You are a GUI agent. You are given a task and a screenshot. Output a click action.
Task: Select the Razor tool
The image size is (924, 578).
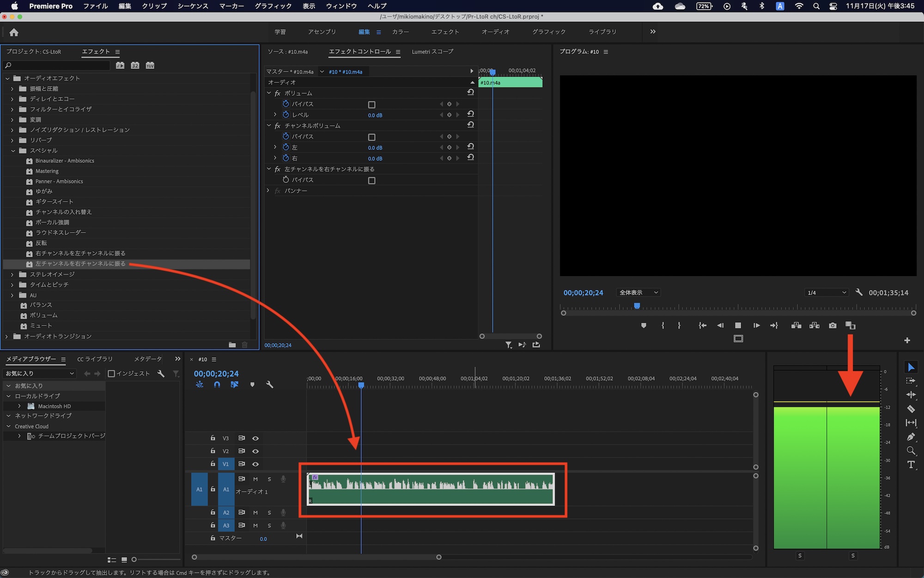click(x=911, y=409)
